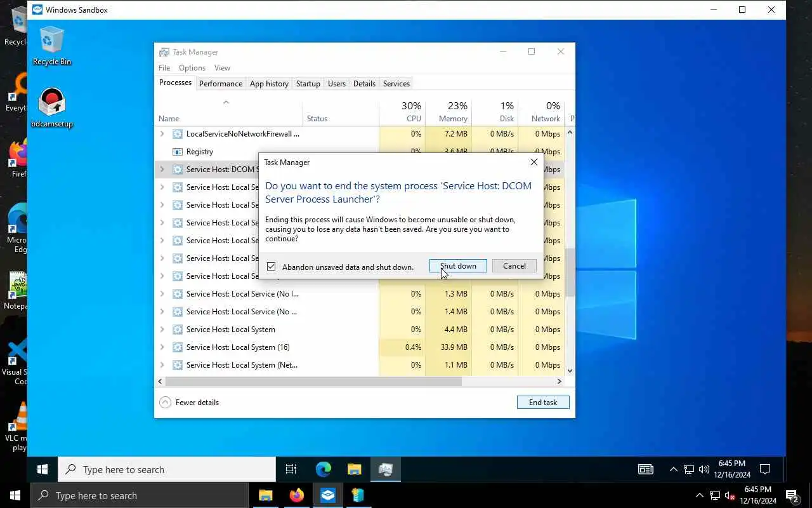Click the gear icon of the Service Host: Local System (16) row
Viewport: 812px width, 508px height.
[x=177, y=347]
